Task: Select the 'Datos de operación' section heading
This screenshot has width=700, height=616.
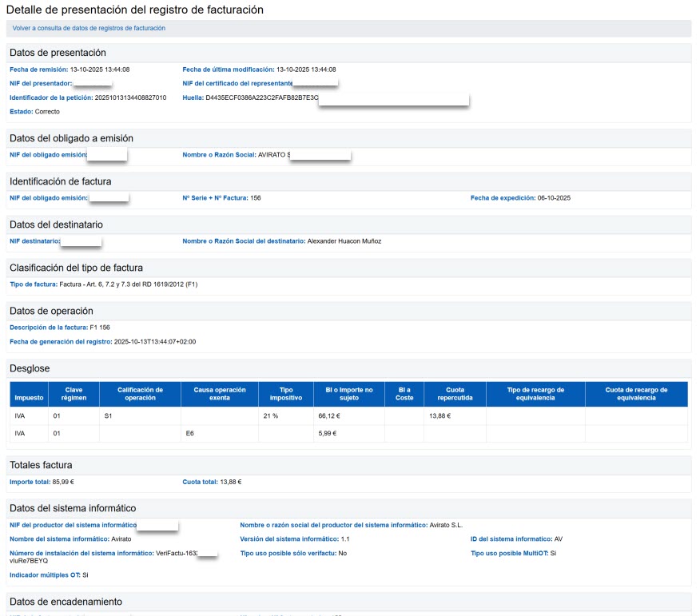Action: click(51, 311)
